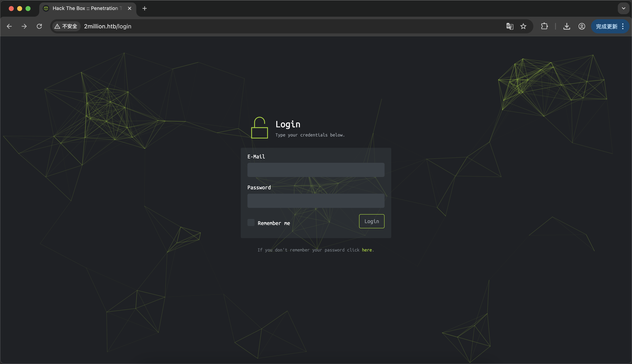Open a new tab with plus

click(144, 8)
